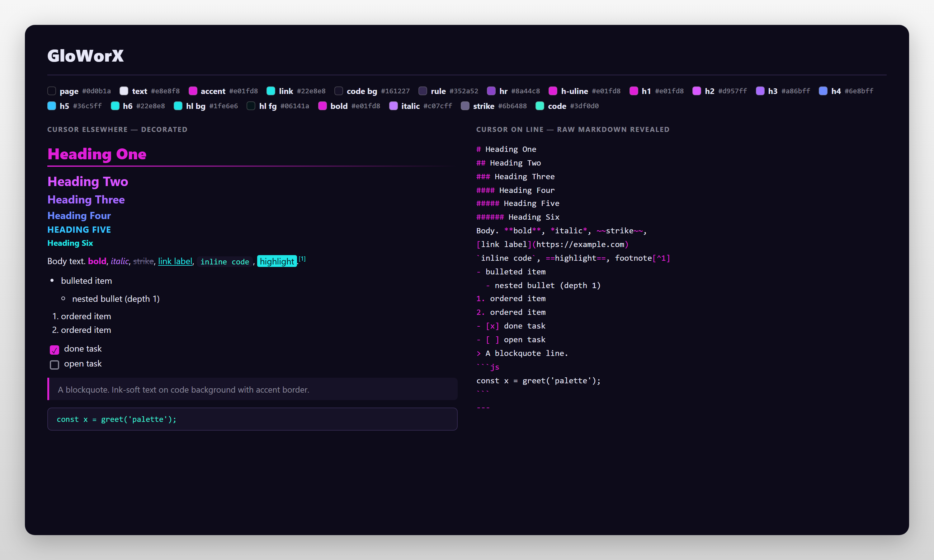Image resolution: width=934 pixels, height=560 pixels.
Task: Click the highlighted word highlight
Action: tap(277, 261)
